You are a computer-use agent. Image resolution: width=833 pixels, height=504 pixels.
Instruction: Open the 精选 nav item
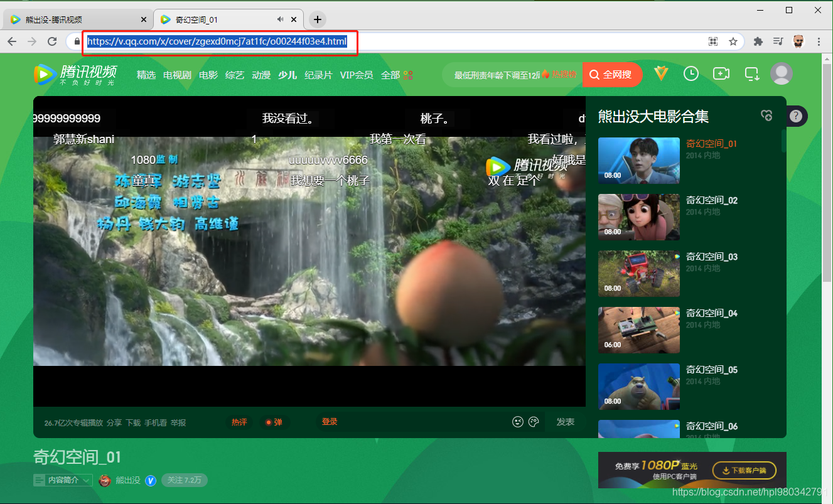coord(146,75)
